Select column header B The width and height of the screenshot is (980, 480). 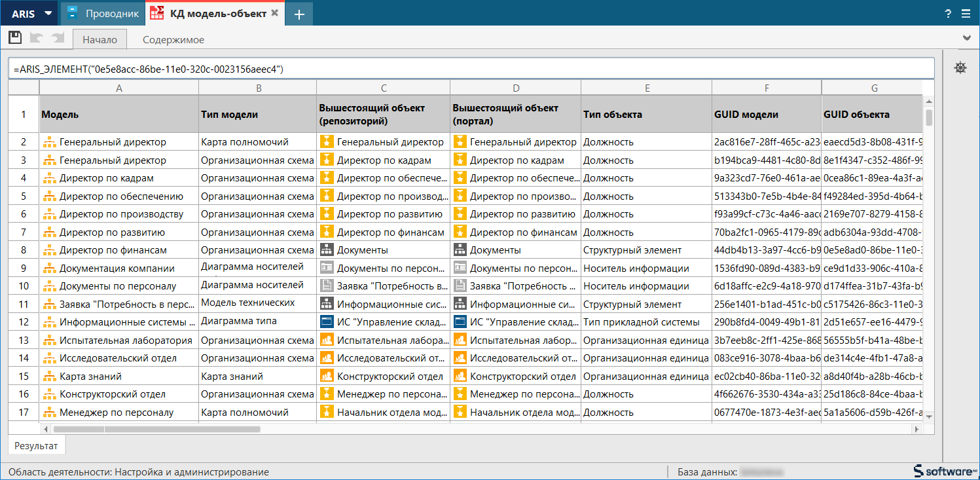[258, 88]
